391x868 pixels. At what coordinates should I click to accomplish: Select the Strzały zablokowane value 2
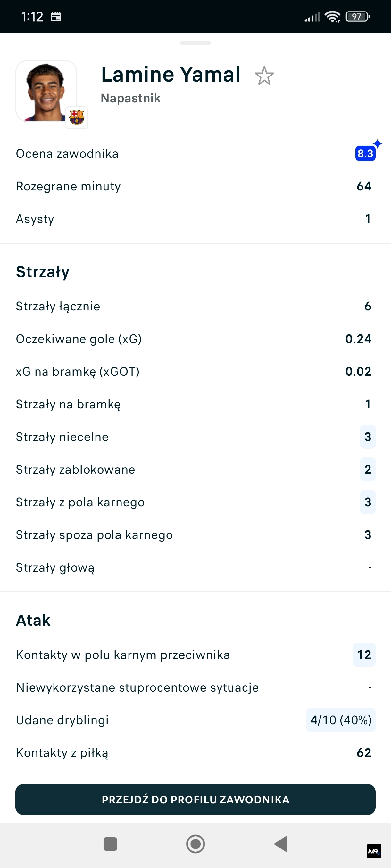coord(368,470)
